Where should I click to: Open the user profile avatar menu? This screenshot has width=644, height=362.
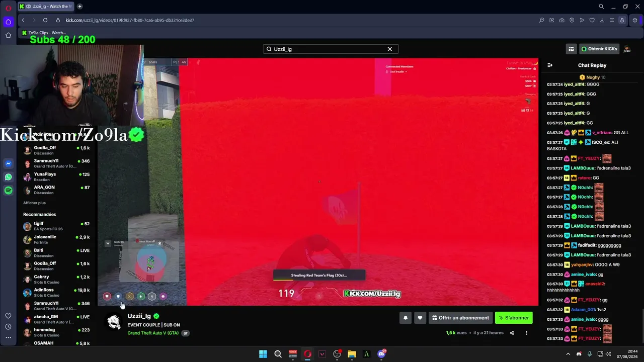[627, 49]
